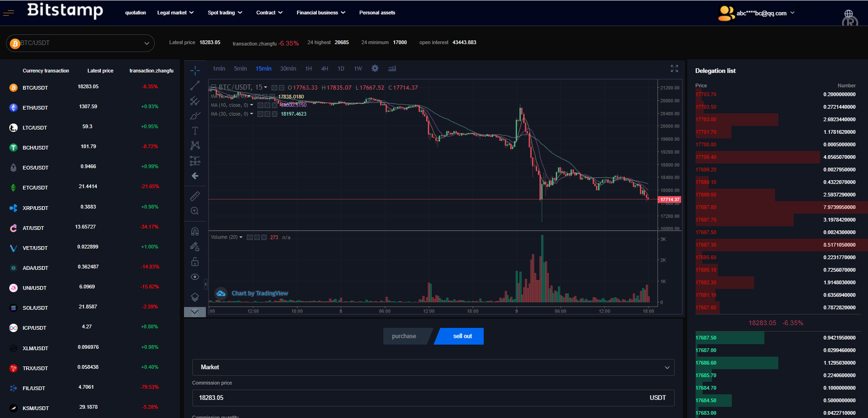Screen dimensions: 868x418
Task: Open the BTC/USDT pair selector dropdown
Action: 80,43
